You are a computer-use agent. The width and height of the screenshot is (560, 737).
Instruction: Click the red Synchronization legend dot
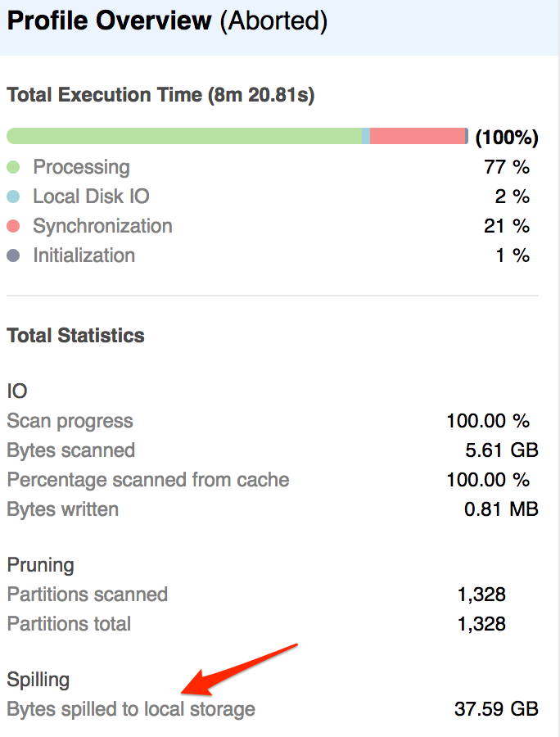point(13,226)
